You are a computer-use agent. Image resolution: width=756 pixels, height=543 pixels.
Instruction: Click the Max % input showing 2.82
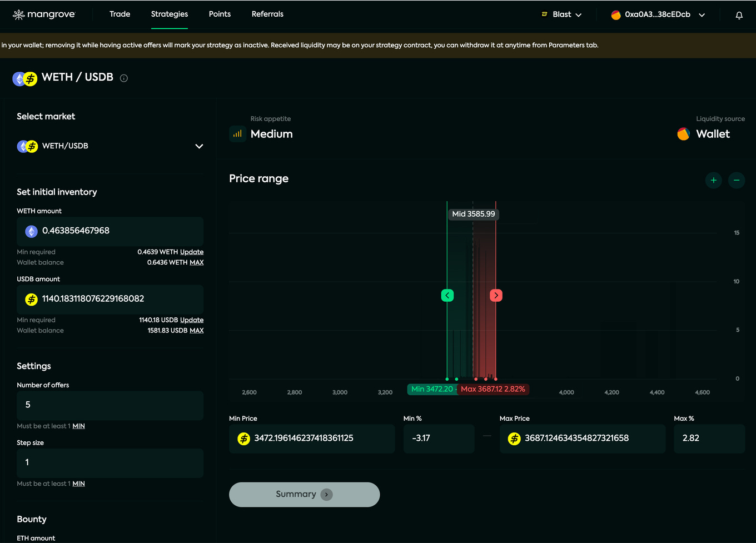tap(709, 439)
